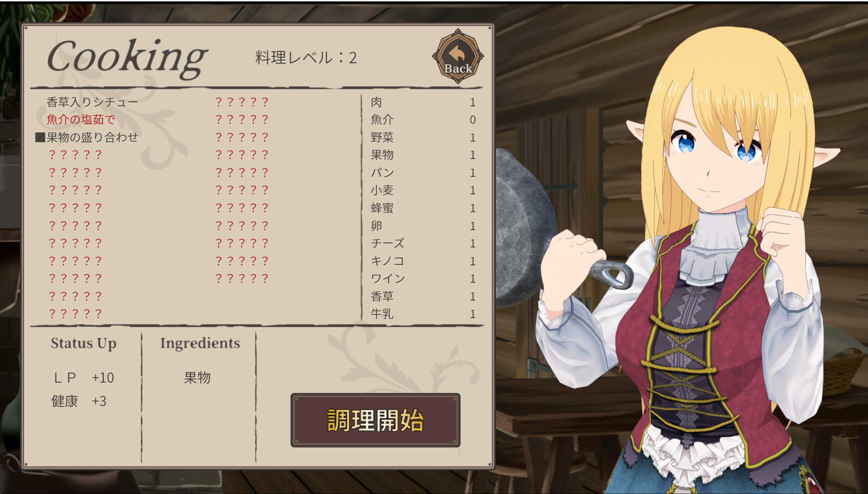868x494 pixels.
Task: Click the Back arrow emblem icon
Action: [458, 56]
